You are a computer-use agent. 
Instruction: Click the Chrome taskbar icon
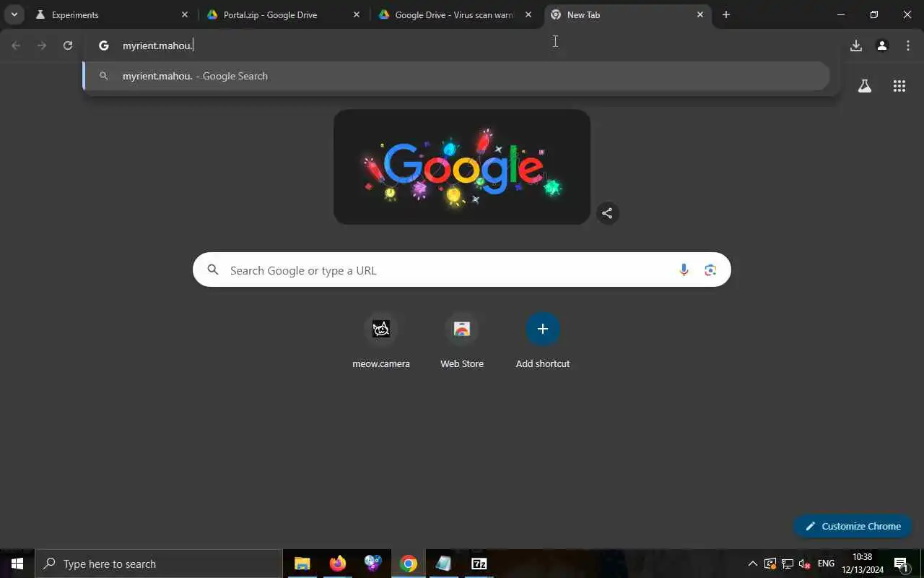click(409, 564)
